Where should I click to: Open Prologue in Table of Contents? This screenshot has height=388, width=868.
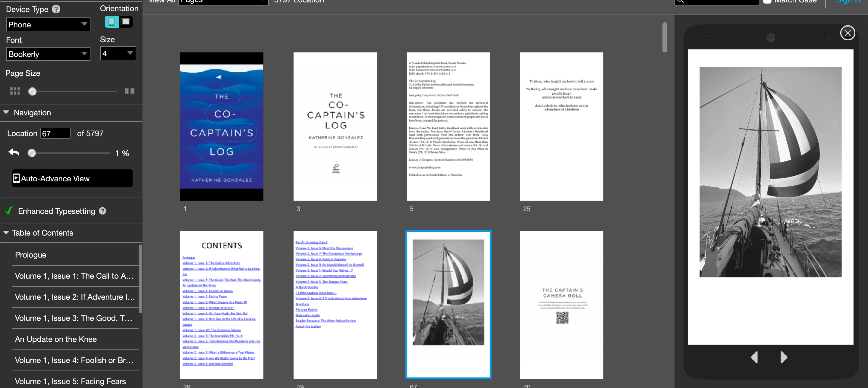pyautogui.click(x=31, y=255)
